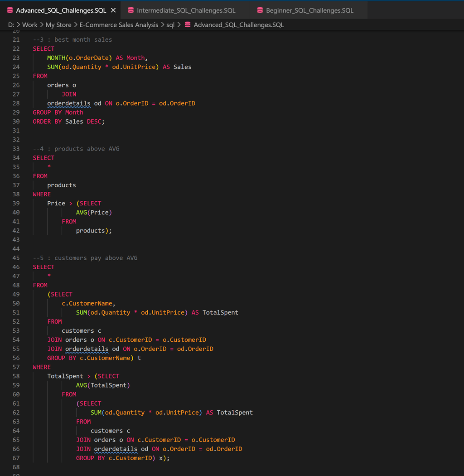Viewport: 464px width, 476px height.
Task: Click 'products' table name on line 37
Action: (62, 185)
